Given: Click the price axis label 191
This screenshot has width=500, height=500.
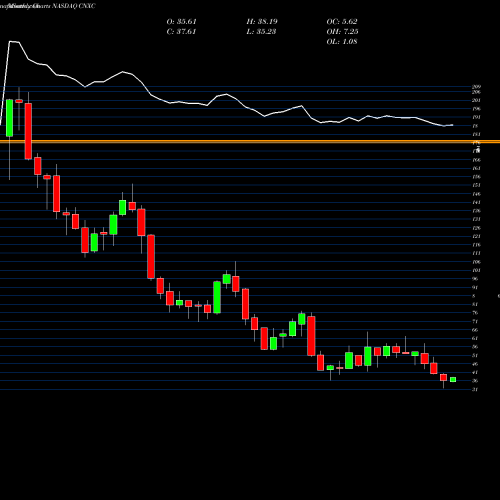Looking at the screenshot, I should point(476,117).
